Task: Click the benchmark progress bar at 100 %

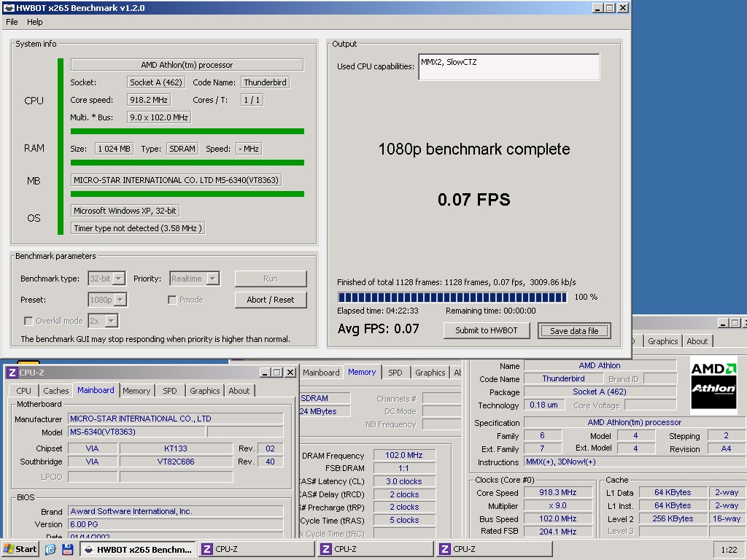Action: [x=452, y=297]
